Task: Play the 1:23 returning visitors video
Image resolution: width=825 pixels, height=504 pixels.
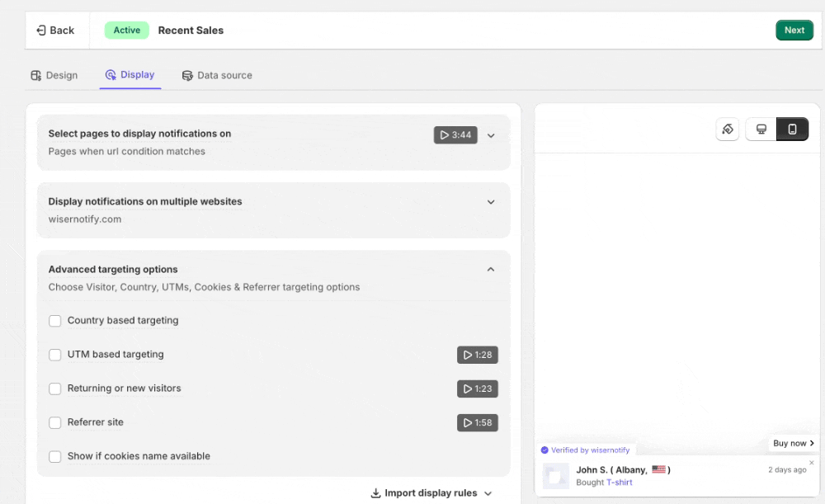Action: click(478, 389)
